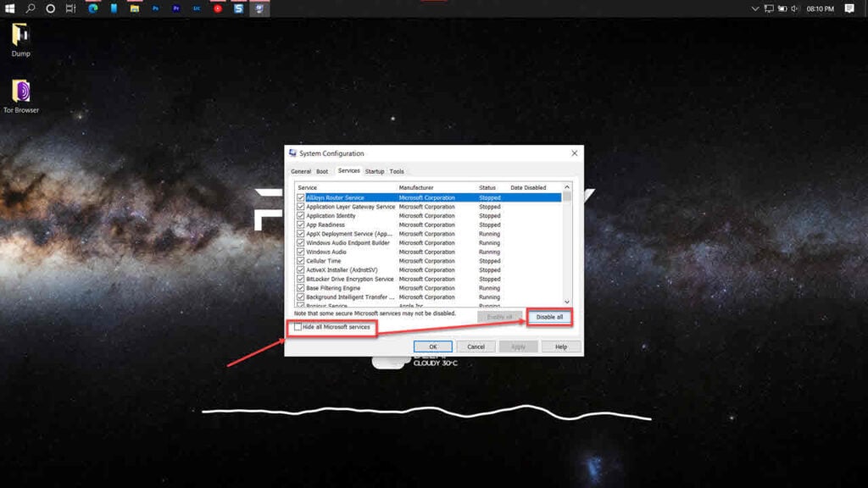This screenshot has width=868, height=488.
Task: Launch Microsoft Edge from the taskbar
Action: 93,8
